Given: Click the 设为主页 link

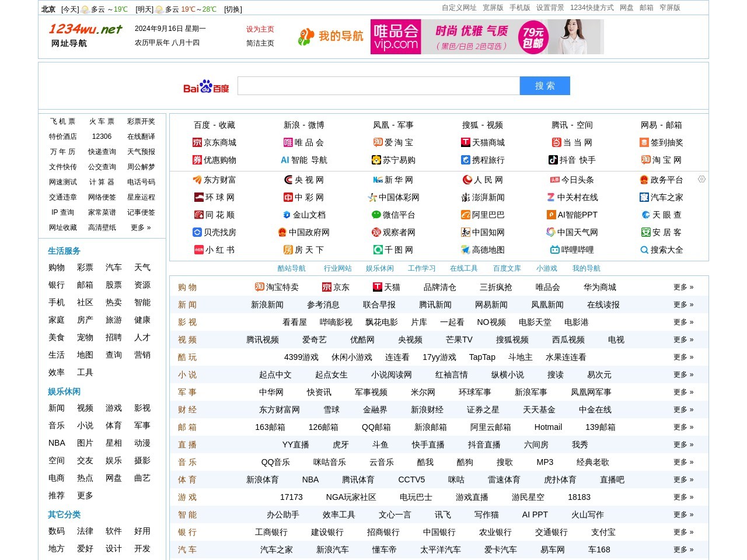Looking at the screenshot, I should 260,29.
